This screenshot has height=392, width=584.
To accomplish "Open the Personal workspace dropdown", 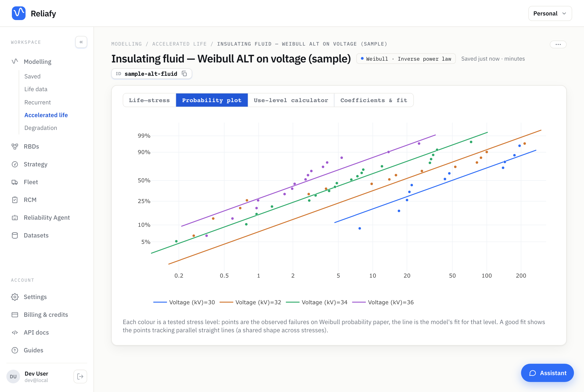I will click(550, 13).
